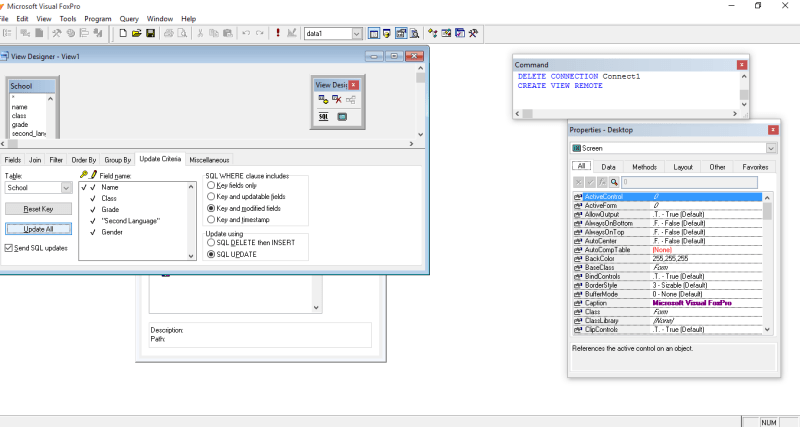This screenshot has height=427, width=800.
Task: Select Key and timestamp radio button
Action: pos(211,219)
